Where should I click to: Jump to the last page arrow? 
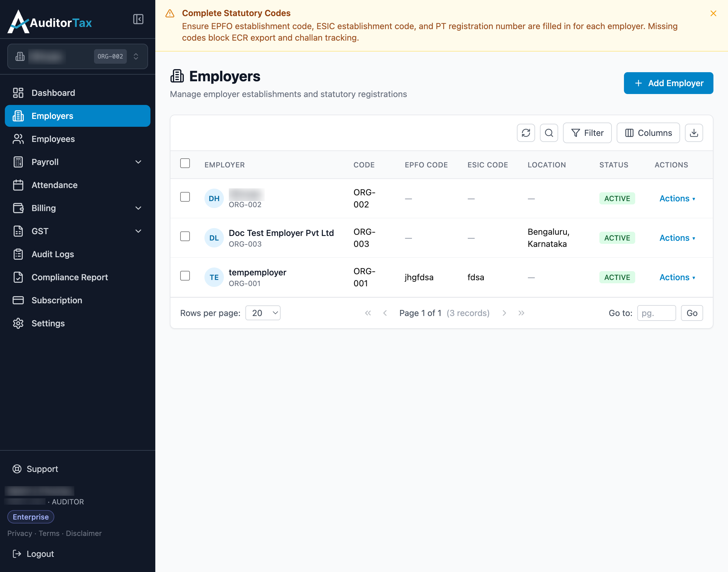(521, 313)
